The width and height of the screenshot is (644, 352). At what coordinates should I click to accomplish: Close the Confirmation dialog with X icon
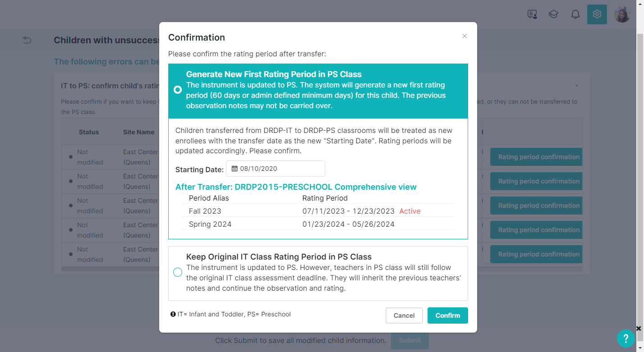pos(465,36)
